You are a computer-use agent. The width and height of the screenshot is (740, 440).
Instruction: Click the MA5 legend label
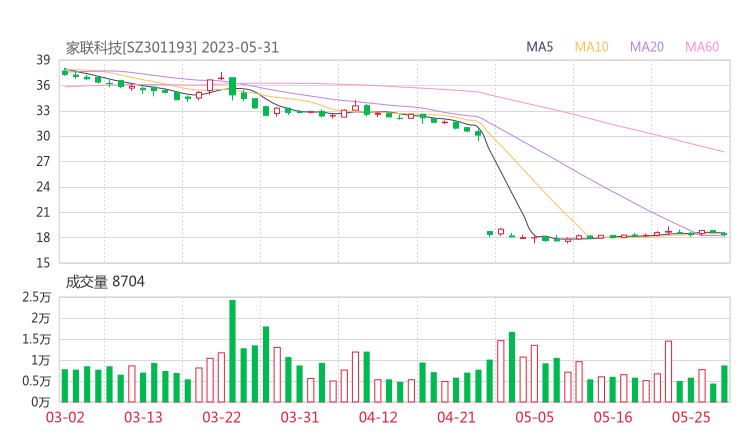click(539, 47)
